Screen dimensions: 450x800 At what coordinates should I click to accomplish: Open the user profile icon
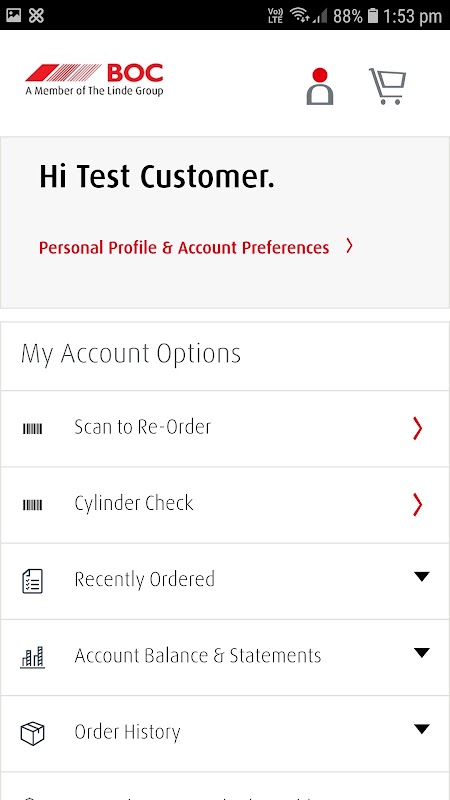point(320,86)
